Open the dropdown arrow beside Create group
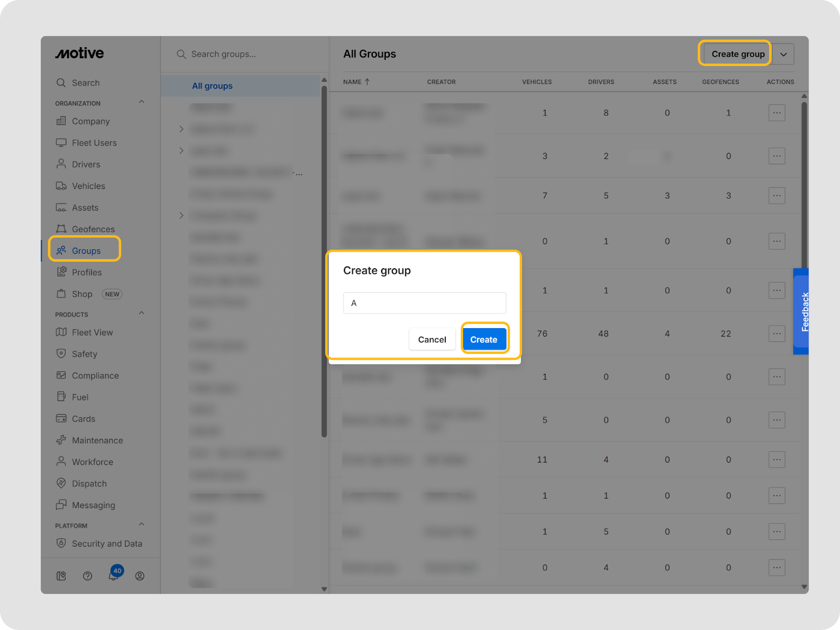 pyautogui.click(x=783, y=54)
